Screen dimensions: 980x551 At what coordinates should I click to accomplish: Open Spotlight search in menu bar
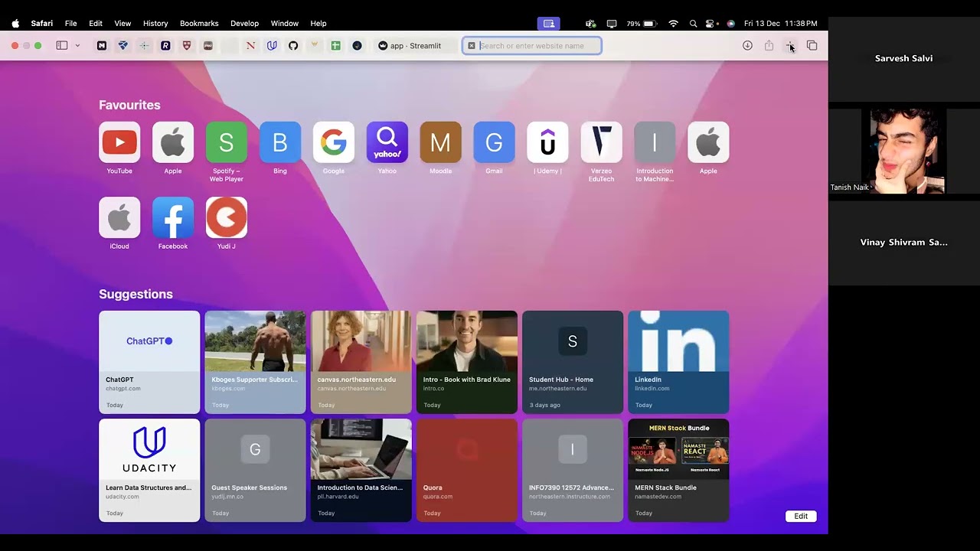693,24
